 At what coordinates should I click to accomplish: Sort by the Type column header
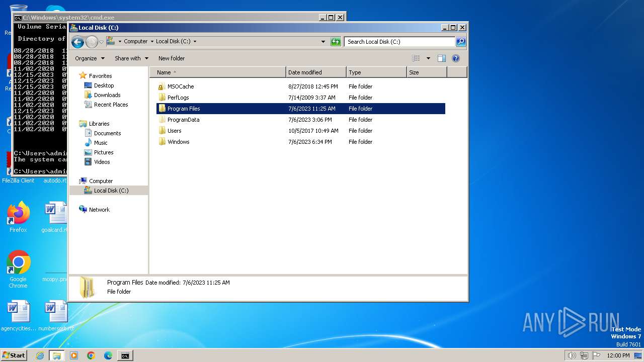click(376, 72)
